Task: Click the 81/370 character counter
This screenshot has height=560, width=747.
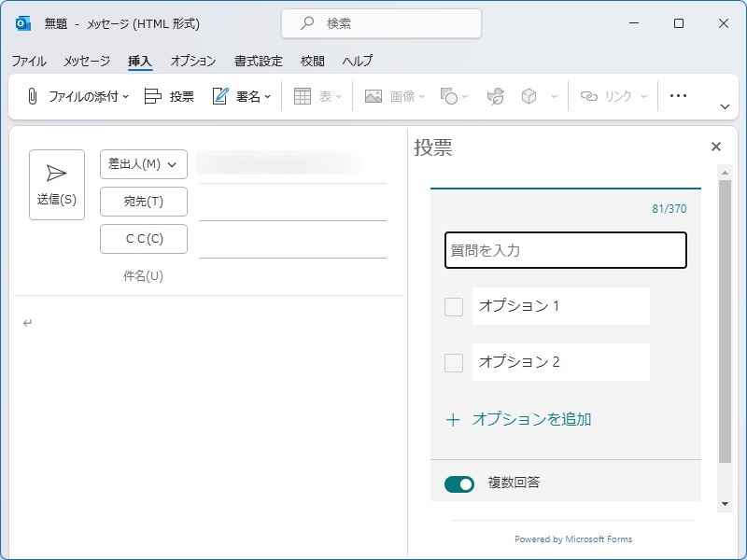Action: (x=669, y=208)
